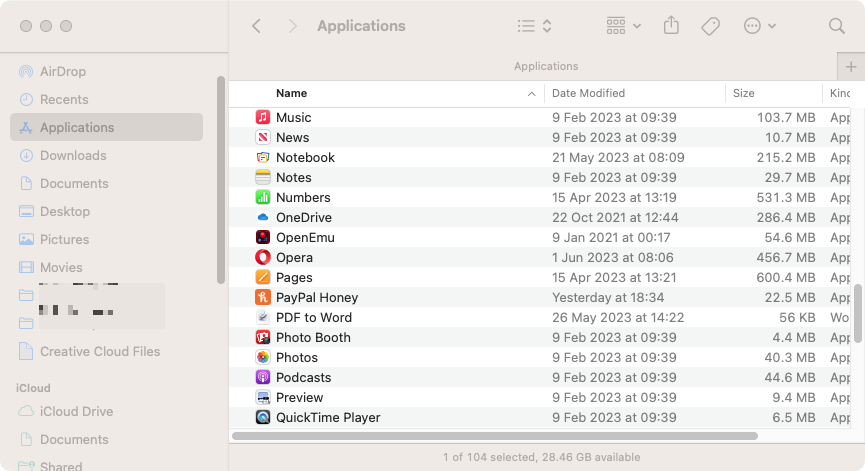Select the "PayPal Honey" file name

[317, 297]
